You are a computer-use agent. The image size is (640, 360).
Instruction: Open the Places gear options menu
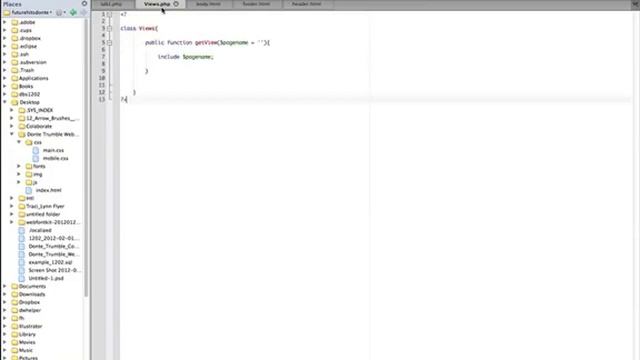click(60, 13)
